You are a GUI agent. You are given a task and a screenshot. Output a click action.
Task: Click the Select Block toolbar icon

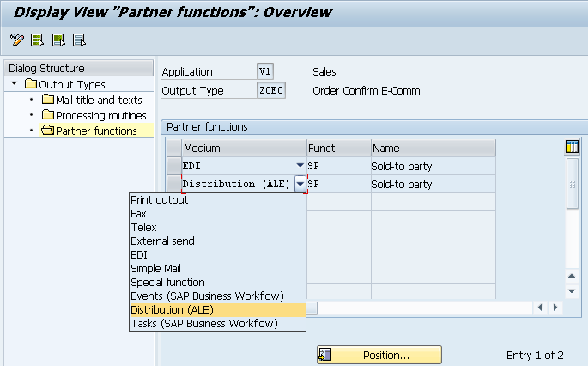coord(58,40)
